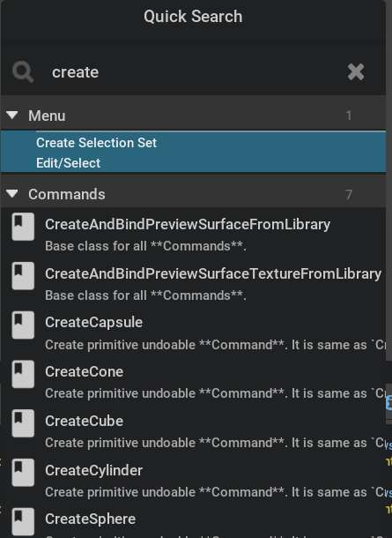Image resolution: width=392 pixels, height=538 pixels.
Task: Select the Create Selection Set menu result
Action: pyautogui.click(x=193, y=153)
